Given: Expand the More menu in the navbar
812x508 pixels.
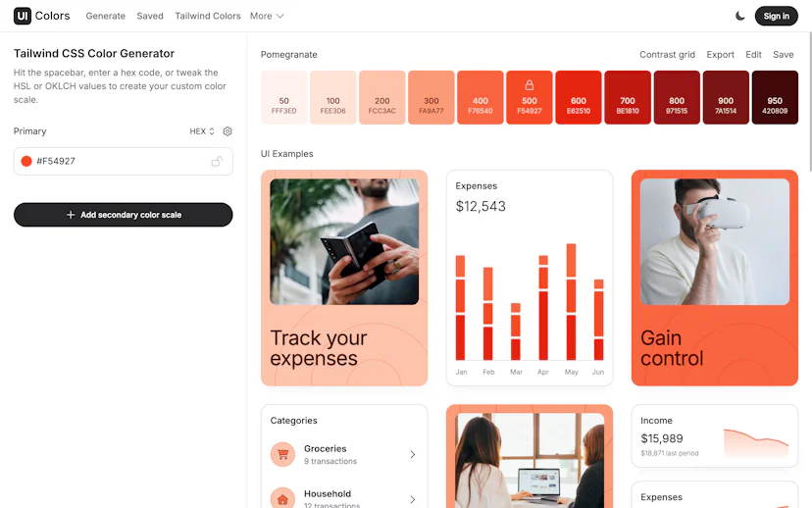Looking at the screenshot, I should [267, 16].
